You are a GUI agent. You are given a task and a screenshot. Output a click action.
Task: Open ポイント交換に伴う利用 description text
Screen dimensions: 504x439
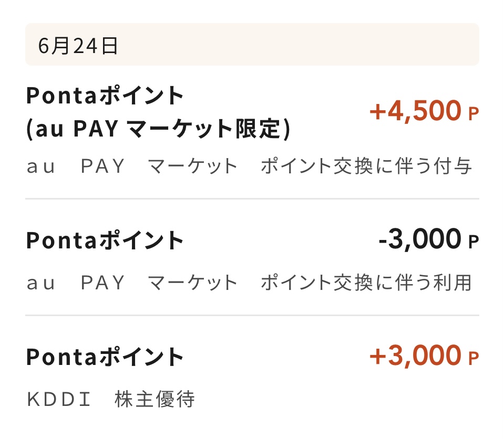tap(366, 283)
